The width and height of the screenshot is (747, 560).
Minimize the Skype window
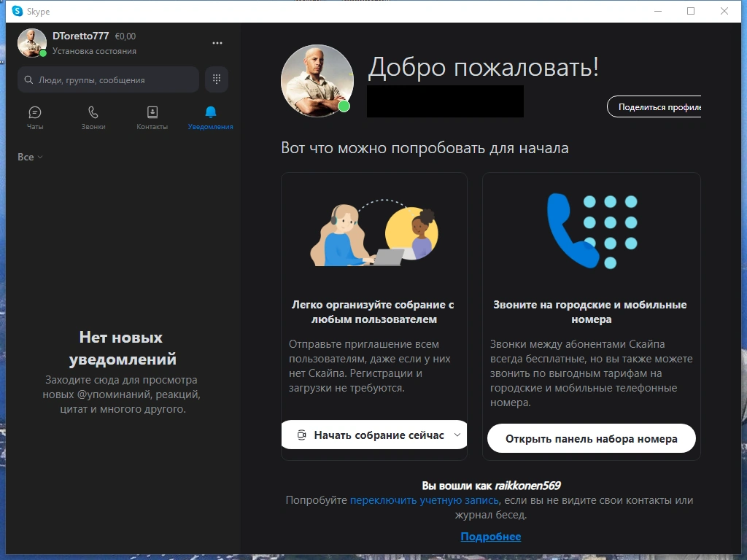point(658,11)
